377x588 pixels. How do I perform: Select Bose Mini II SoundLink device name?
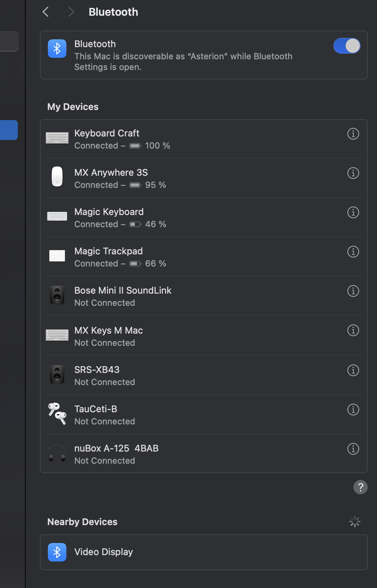(x=123, y=290)
